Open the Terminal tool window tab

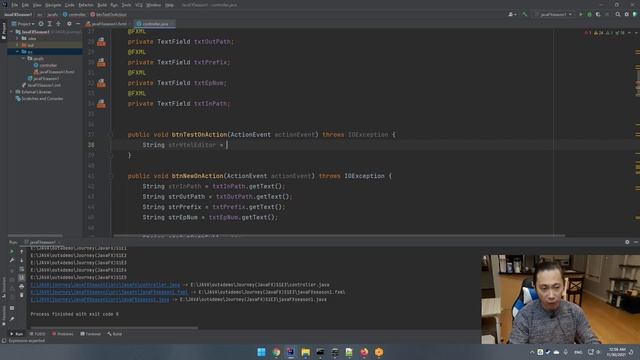coord(91,334)
